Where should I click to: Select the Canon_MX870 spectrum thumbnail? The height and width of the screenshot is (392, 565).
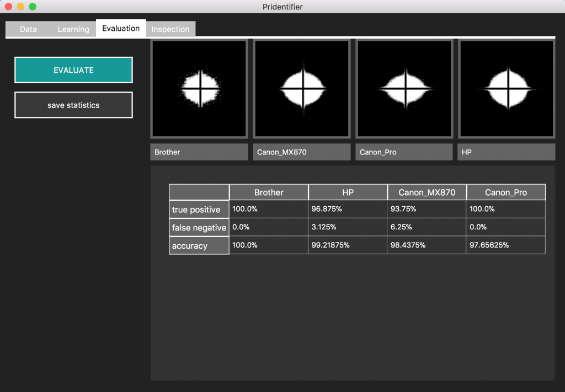pyautogui.click(x=302, y=89)
